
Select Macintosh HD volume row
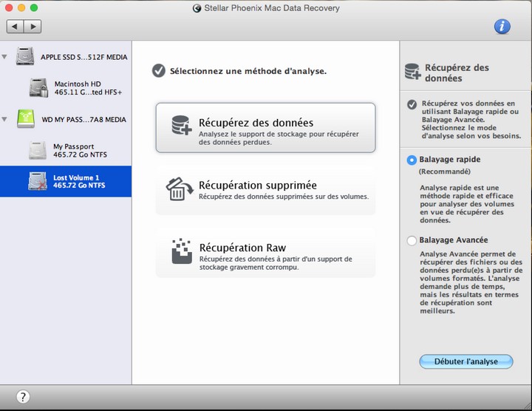click(66, 88)
